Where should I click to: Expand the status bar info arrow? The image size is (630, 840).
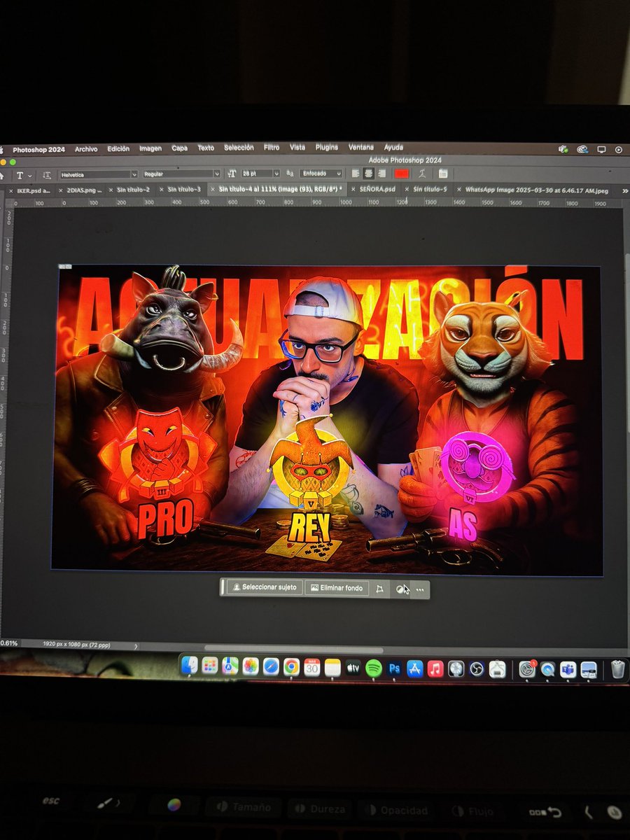click(136, 645)
